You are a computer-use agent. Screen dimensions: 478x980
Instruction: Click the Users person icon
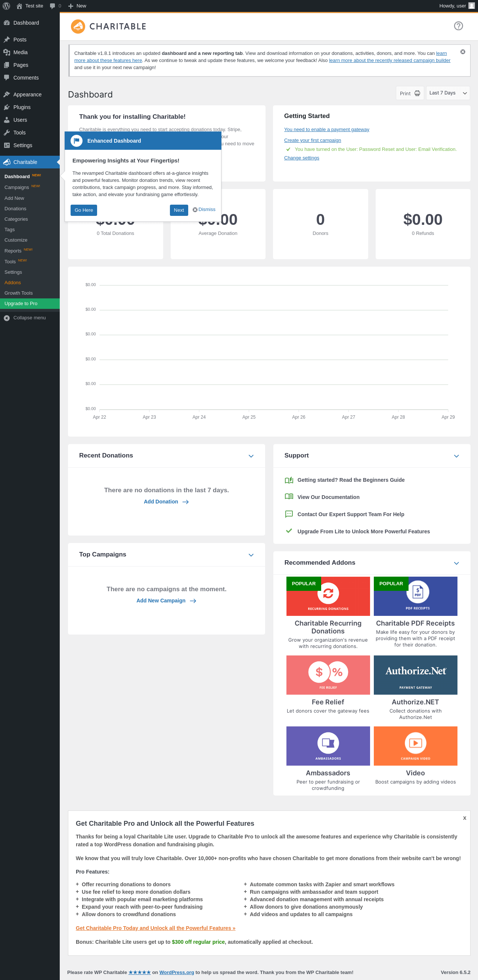click(x=6, y=120)
